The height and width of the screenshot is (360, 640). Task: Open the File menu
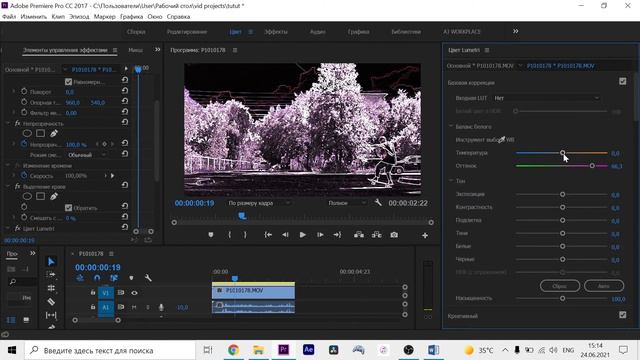click(9, 17)
